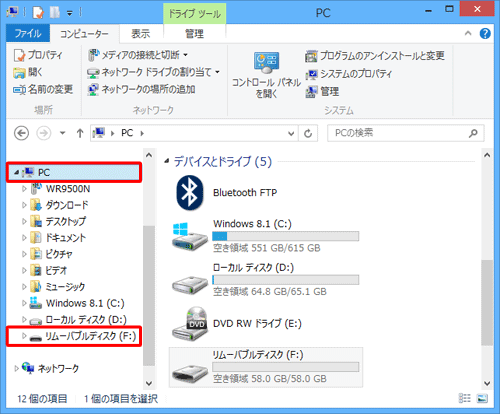The image size is (500, 414).
Task: Click quick access properties icon in title bar
Action: coord(38,13)
